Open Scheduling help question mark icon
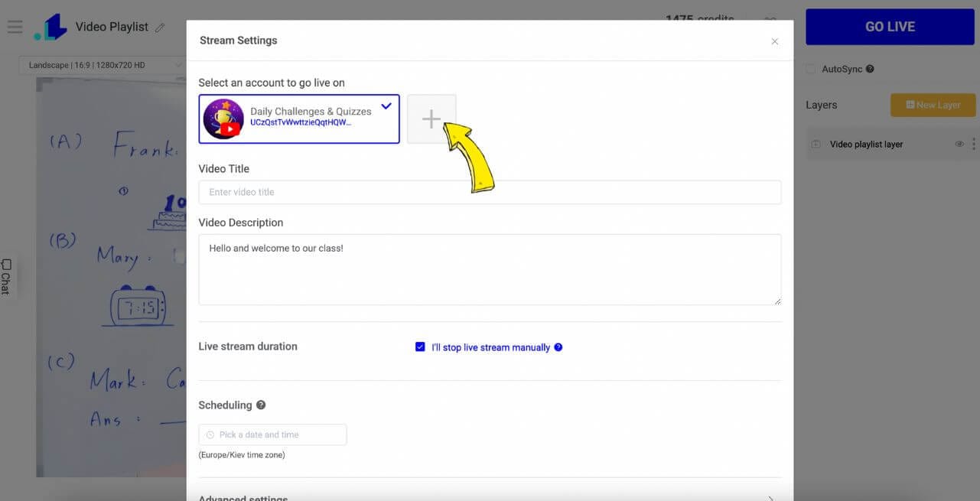The image size is (980, 501). click(261, 405)
